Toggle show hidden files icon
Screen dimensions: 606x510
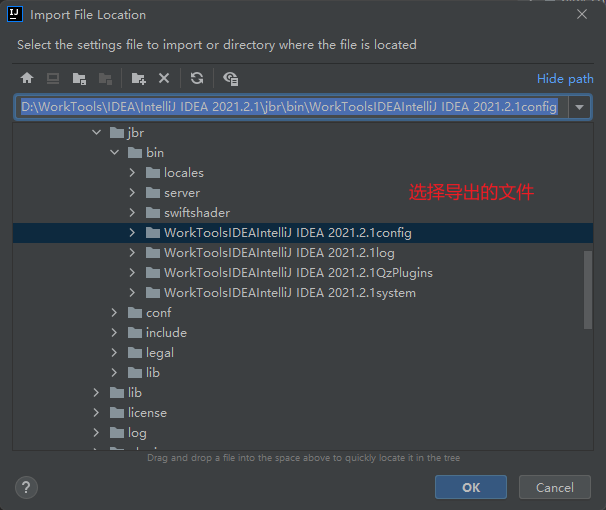coord(230,78)
